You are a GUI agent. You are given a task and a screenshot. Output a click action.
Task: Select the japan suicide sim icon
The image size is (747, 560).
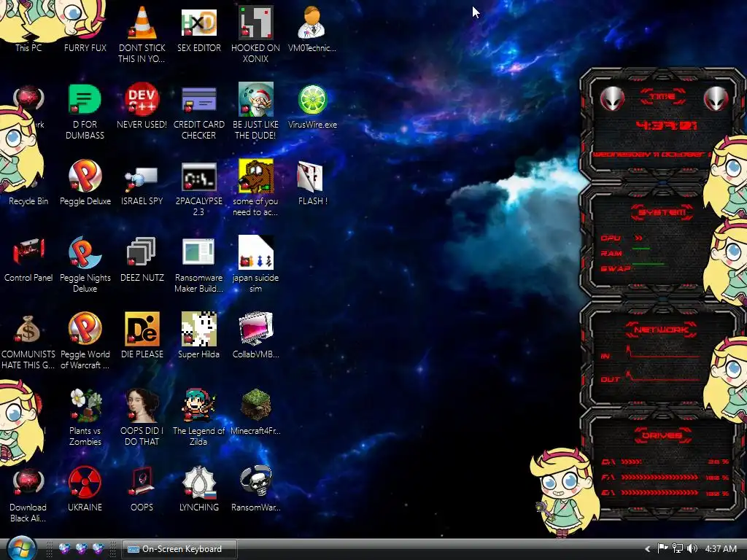pyautogui.click(x=255, y=264)
